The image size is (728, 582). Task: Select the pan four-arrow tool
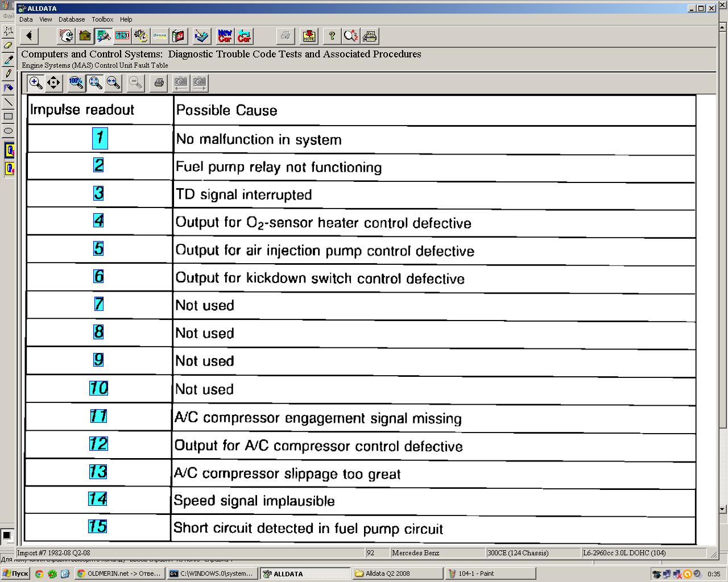point(53,83)
